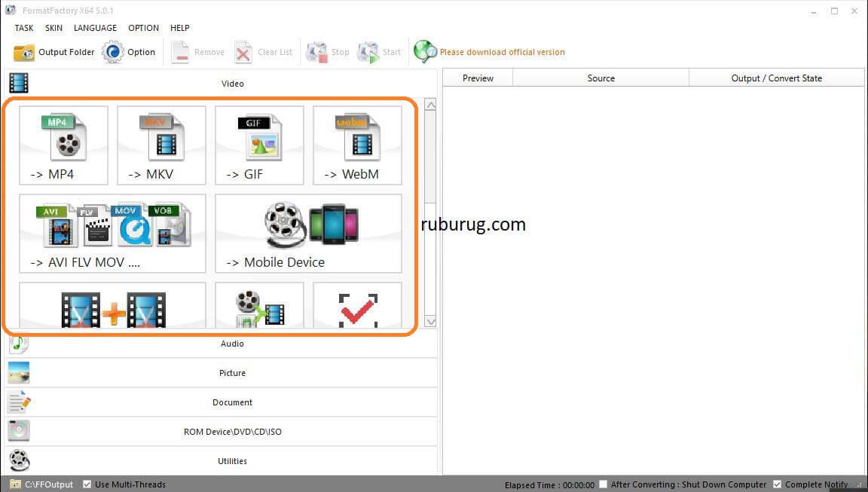Click the Output Folder toolbar icon
Viewport: 868px width, 492px height.
(24, 53)
